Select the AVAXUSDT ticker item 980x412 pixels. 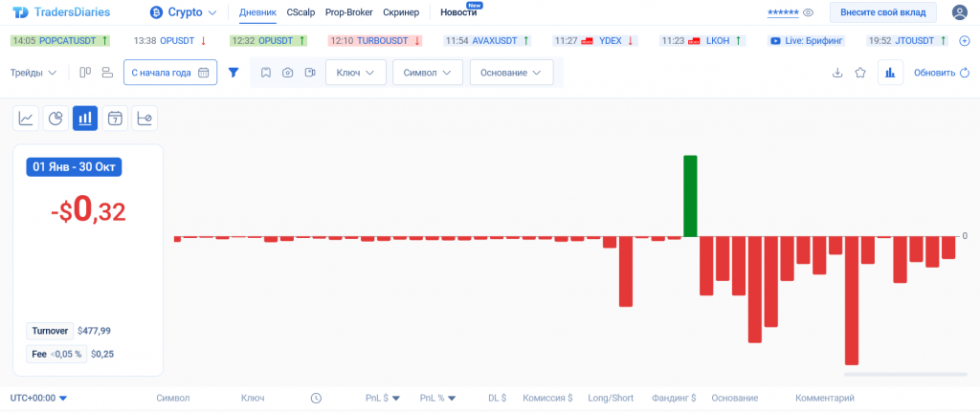tap(487, 40)
